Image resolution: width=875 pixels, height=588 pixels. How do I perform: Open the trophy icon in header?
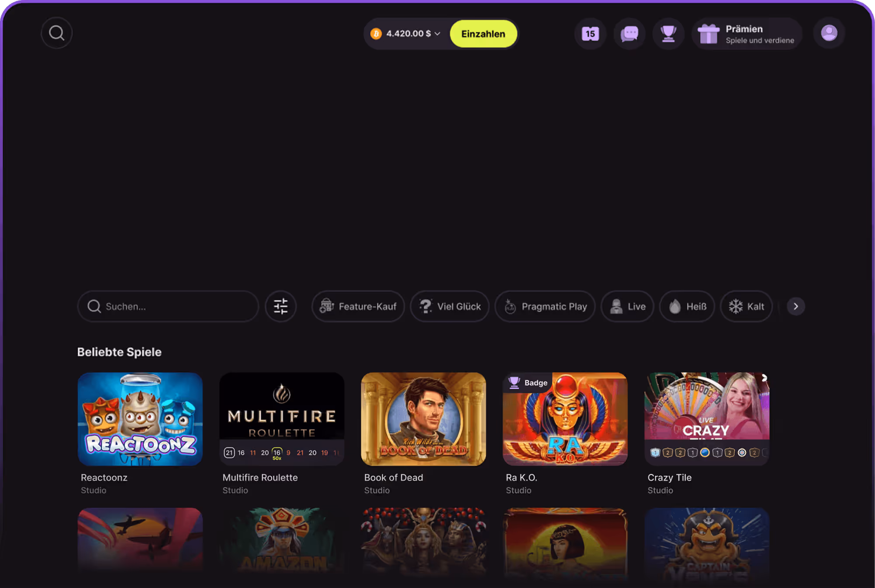click(x=668, y=33)
